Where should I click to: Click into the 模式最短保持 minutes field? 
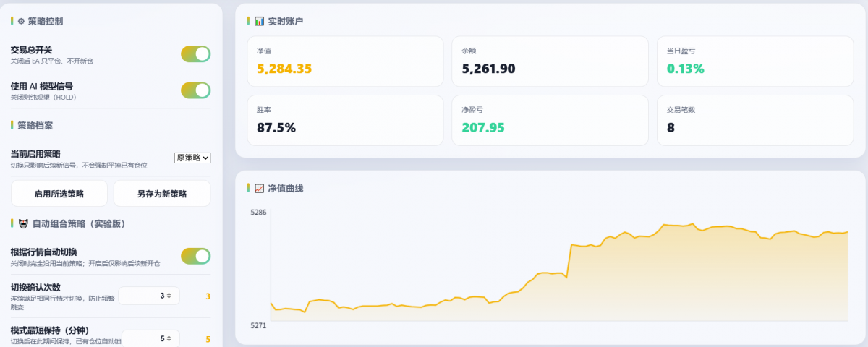pos(150,338)
